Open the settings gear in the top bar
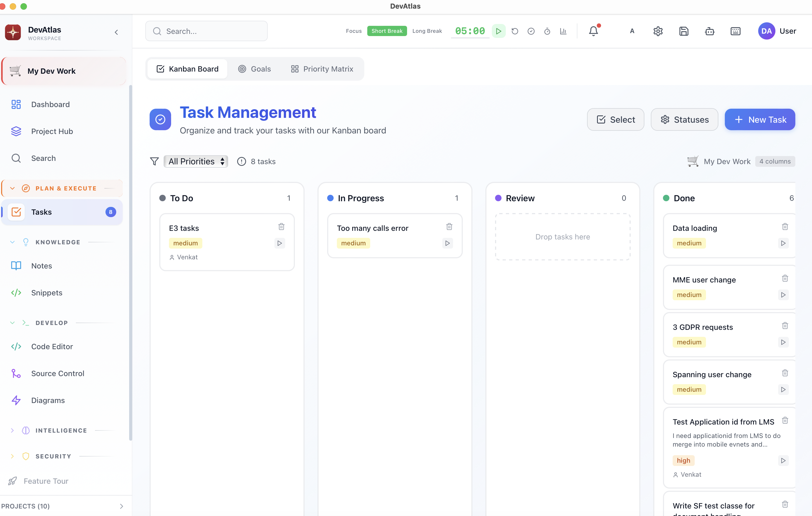 pyautogui.click(x=658, y=31)
